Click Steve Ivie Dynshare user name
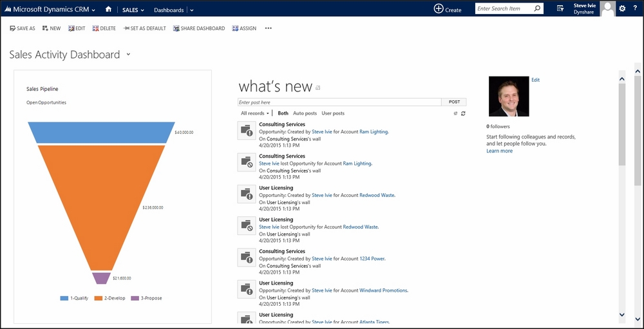 pos(585,8)
